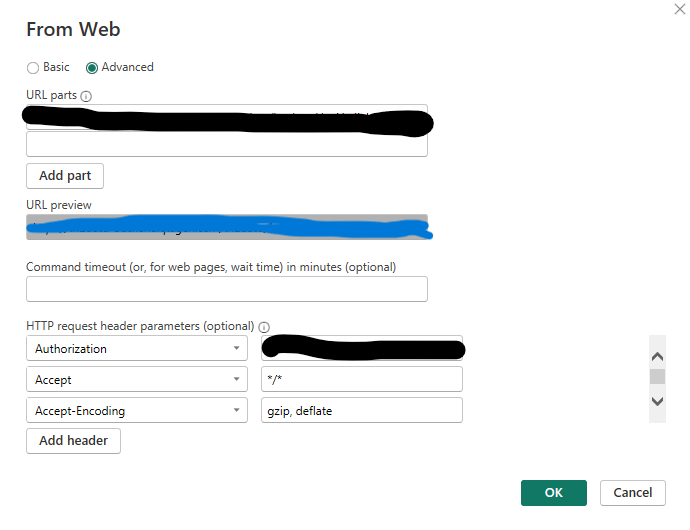The height and width of the screenshot is (530, 690).
Task: Click the Add part button
Action: coord(65,176)
